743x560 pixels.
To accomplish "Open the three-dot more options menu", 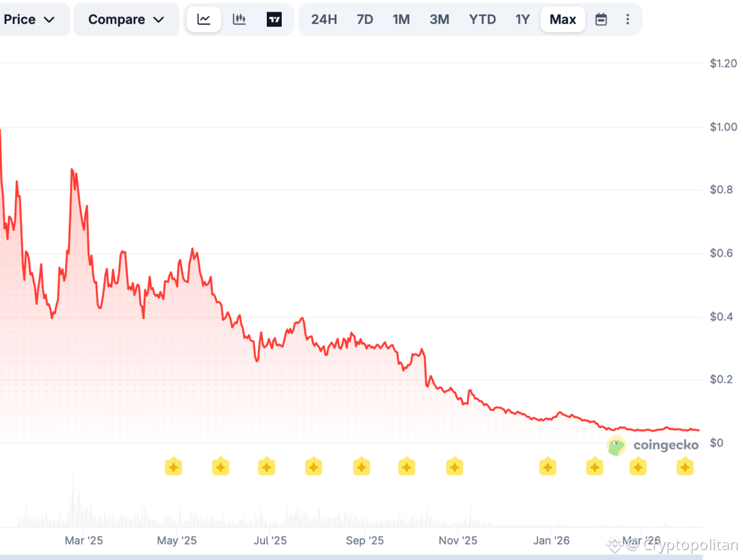I will (x=628, y=19).
